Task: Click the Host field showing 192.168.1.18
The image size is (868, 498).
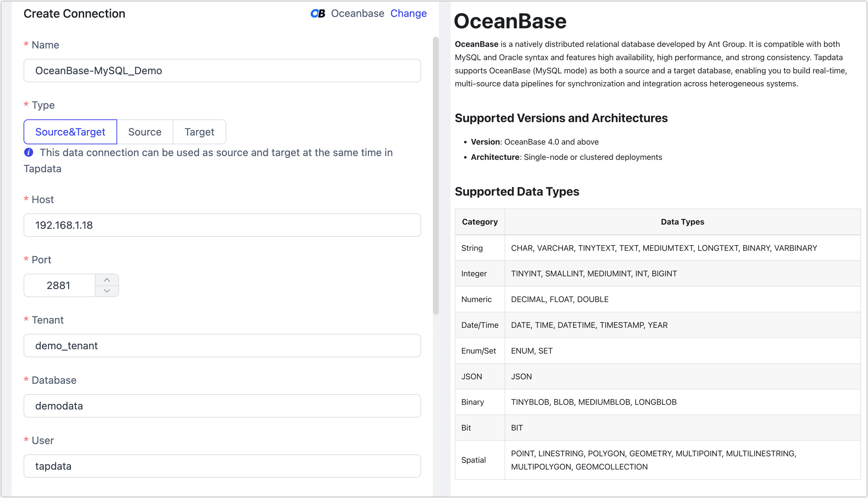Action: (222, 225)
